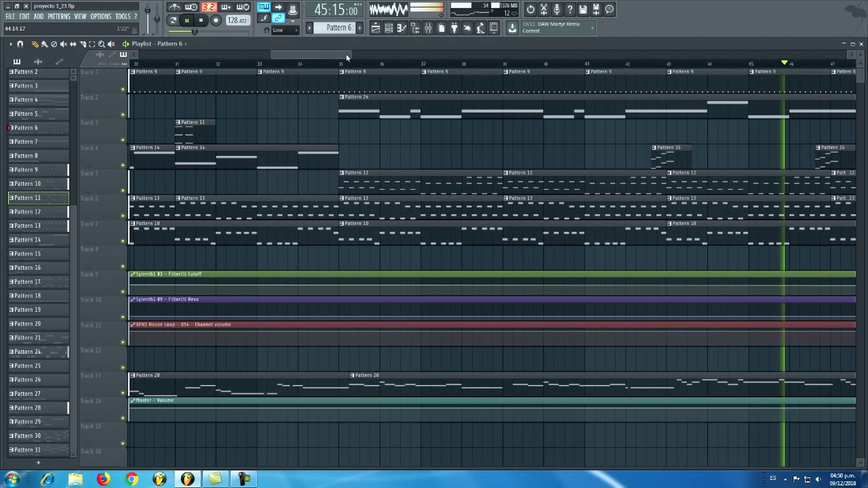Open the Browser view icon
The image size is (868, 488).
(415, 27)
